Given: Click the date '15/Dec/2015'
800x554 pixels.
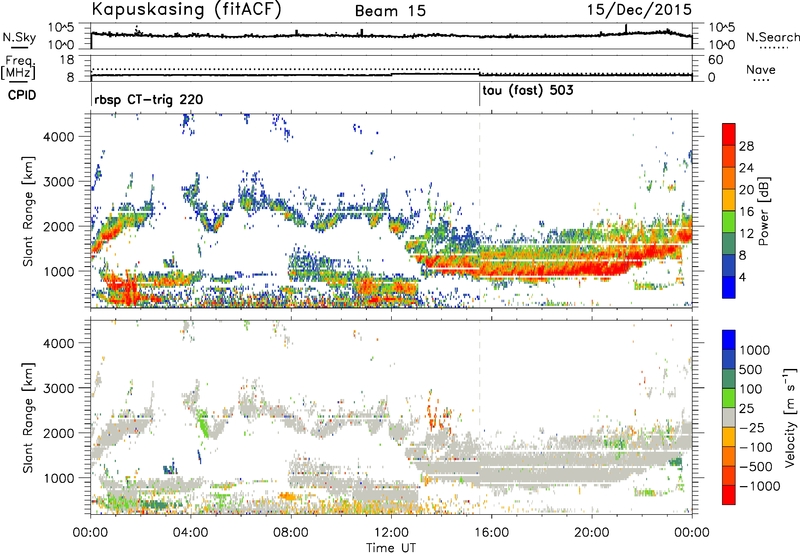Looking at the screenshot, I should (x=639, y=9).
